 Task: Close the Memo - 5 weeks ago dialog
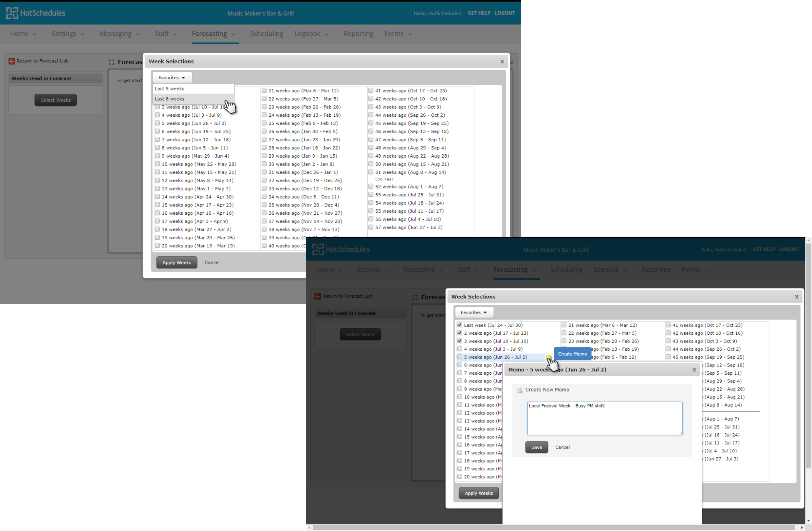[x=694, y=370]
